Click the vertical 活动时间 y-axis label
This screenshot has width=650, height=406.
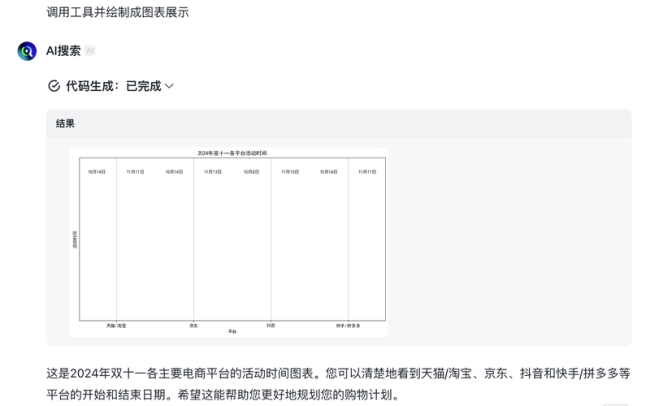click(75, 240)
